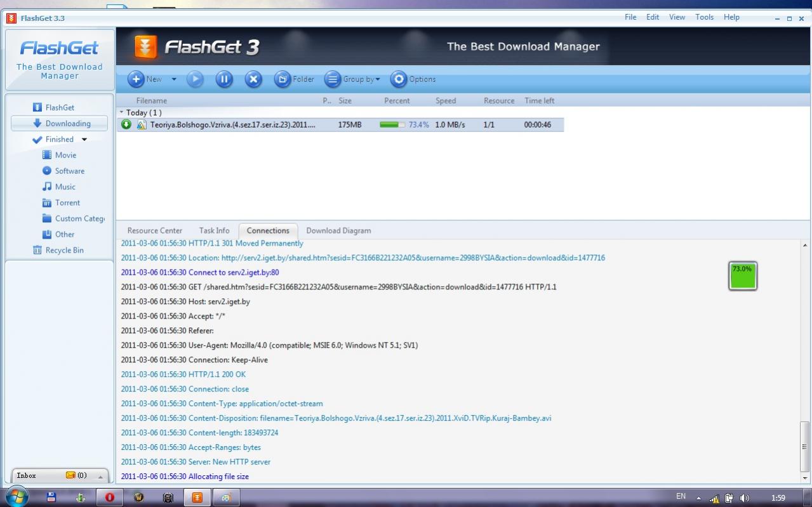
Task: Collapse the Finished category arrow
Action: click(84, 140)
